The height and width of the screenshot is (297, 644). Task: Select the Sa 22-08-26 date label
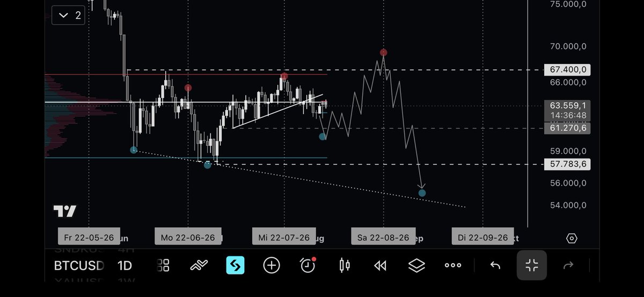pos(382,237)
